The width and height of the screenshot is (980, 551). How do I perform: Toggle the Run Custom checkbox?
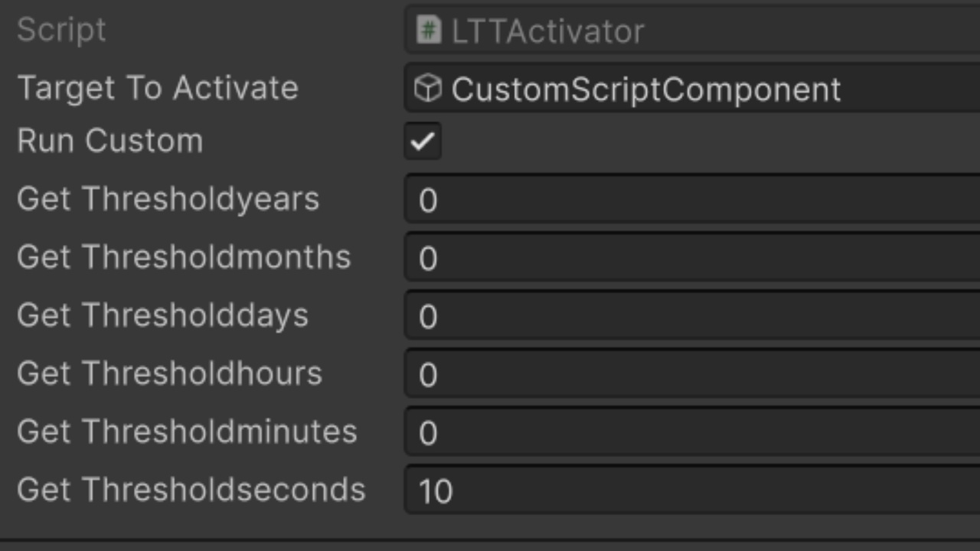click(x=423, y=142)
